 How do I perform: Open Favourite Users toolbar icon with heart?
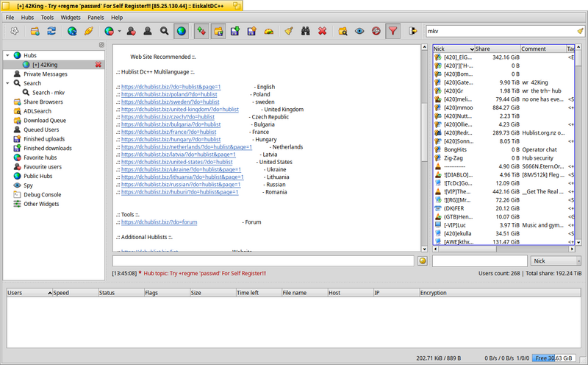132,31
